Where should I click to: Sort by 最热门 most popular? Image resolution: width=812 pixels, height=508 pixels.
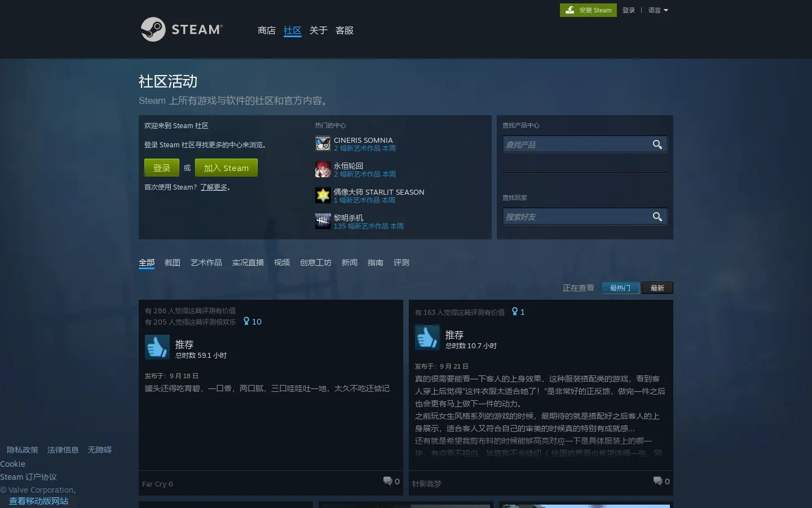620,288
